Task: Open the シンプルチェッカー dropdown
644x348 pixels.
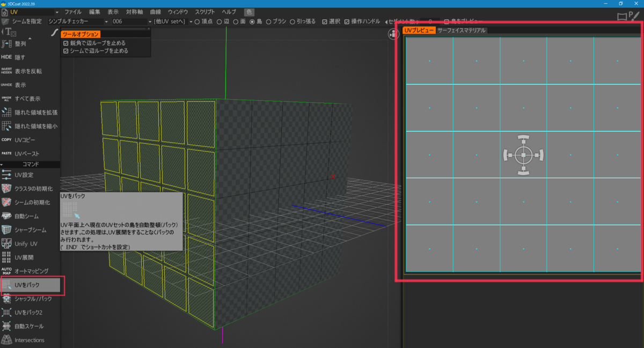Action: 78,21
